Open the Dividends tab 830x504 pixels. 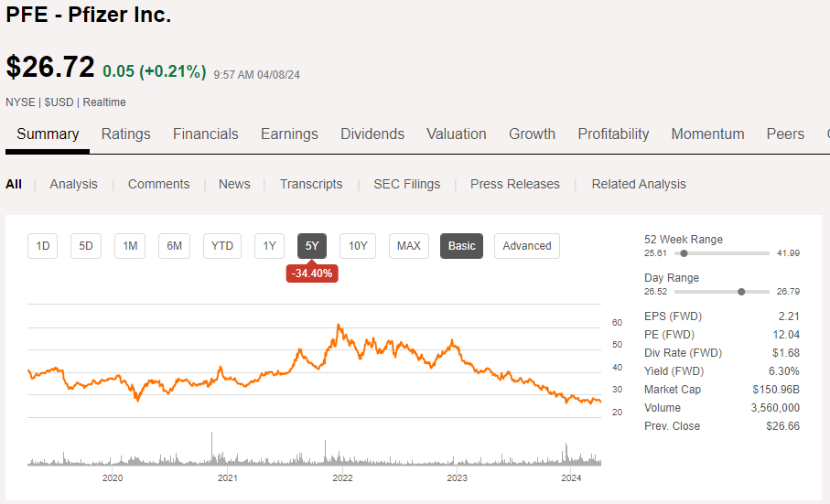click(372, 134)
